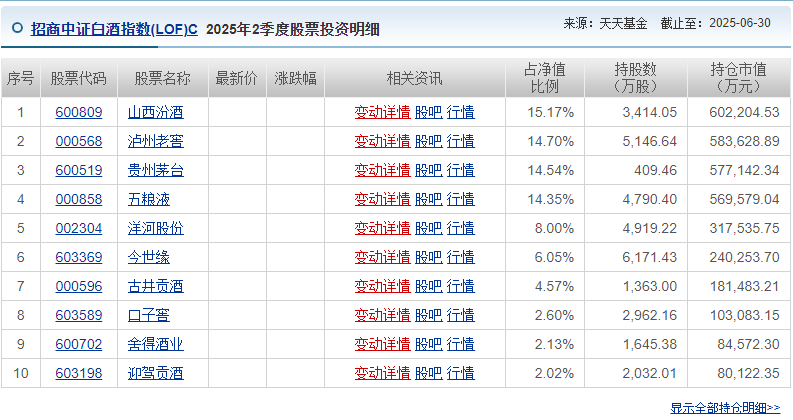The height and width of the screenshot is (420, 793).
Task: Open stock name 贵州茅台
Action: point(156,170)
